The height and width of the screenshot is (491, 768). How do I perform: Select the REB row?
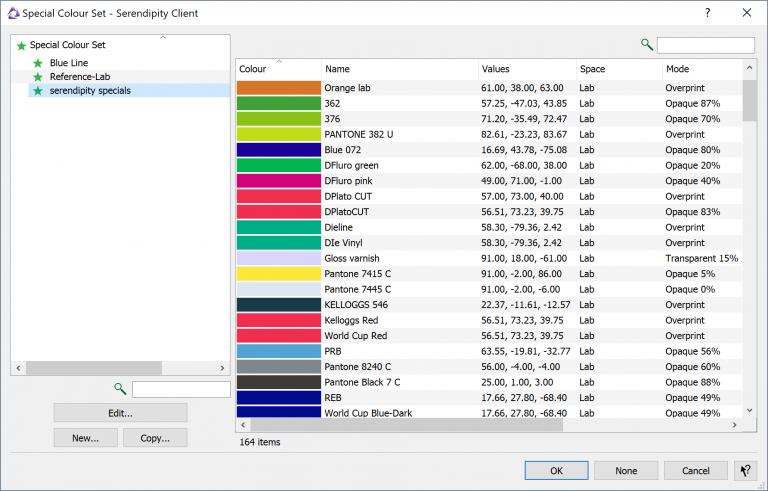click(x=489, y=398)
